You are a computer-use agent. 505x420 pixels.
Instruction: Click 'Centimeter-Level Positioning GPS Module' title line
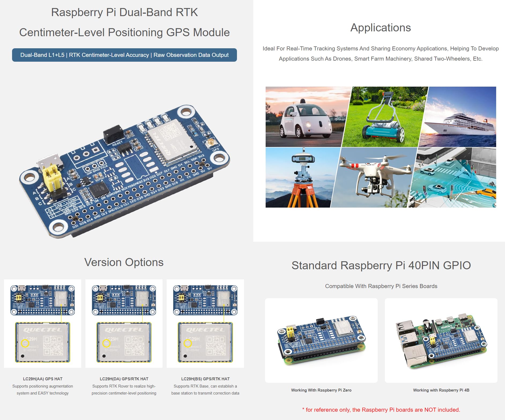click(124, 32)
